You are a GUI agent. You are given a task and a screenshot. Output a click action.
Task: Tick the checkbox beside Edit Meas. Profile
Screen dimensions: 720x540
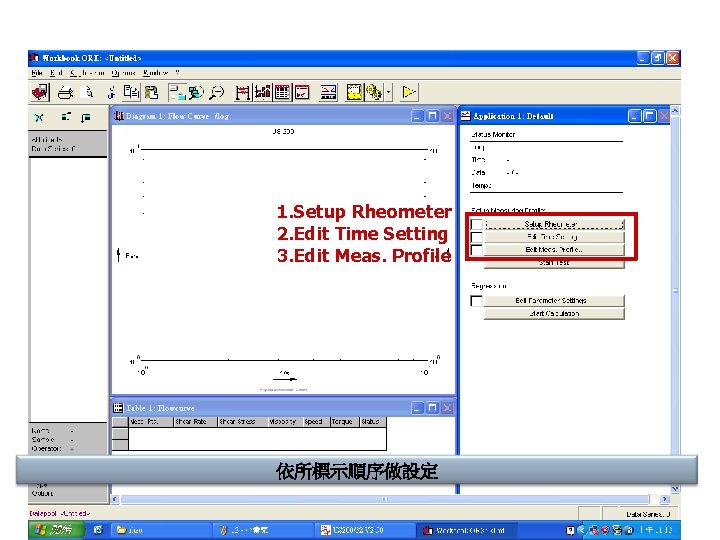(x=477, y=250)
